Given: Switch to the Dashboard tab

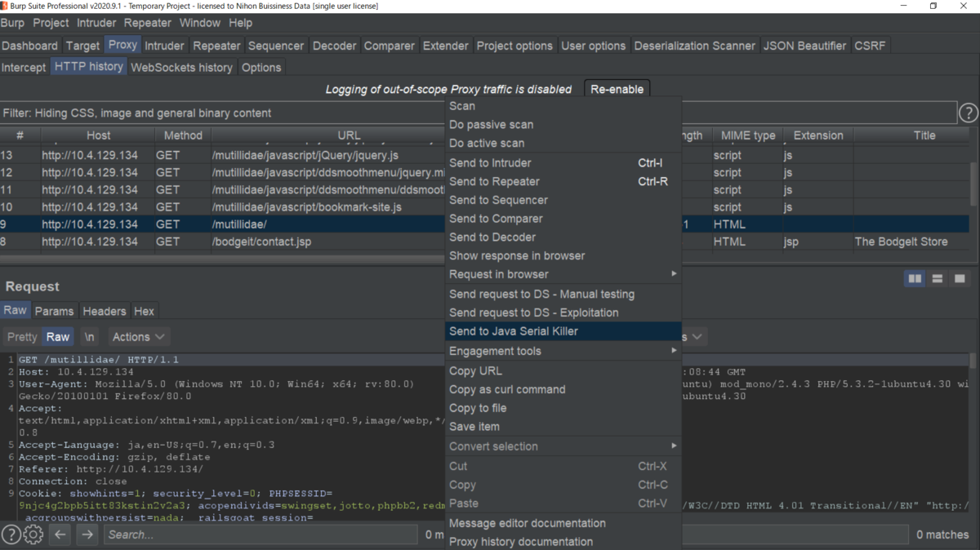Looking at the screenshot, I should (30, 46).
